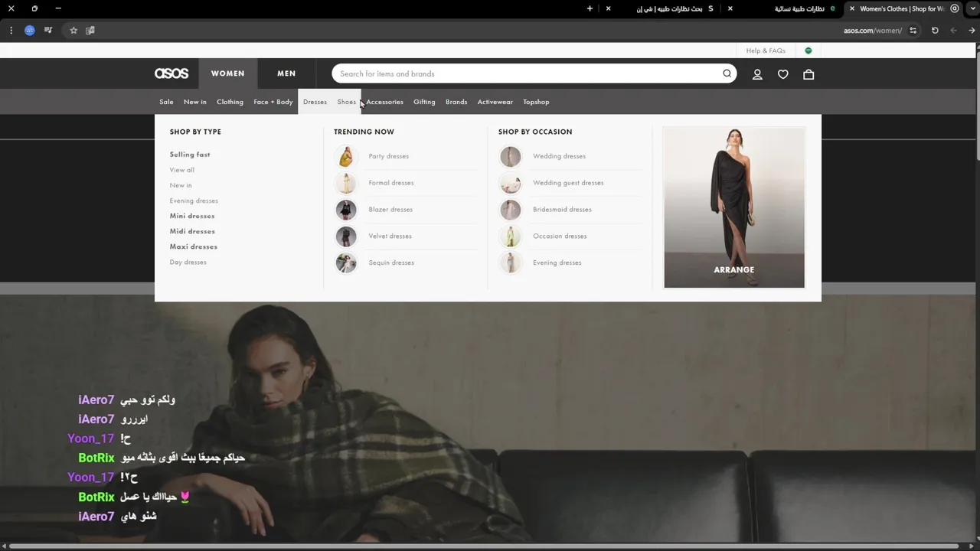The height and width of the screenshot is (551, 980).
Task: Switch to the Women's Clothes browser tab
Action: click(x=902, y=8)
